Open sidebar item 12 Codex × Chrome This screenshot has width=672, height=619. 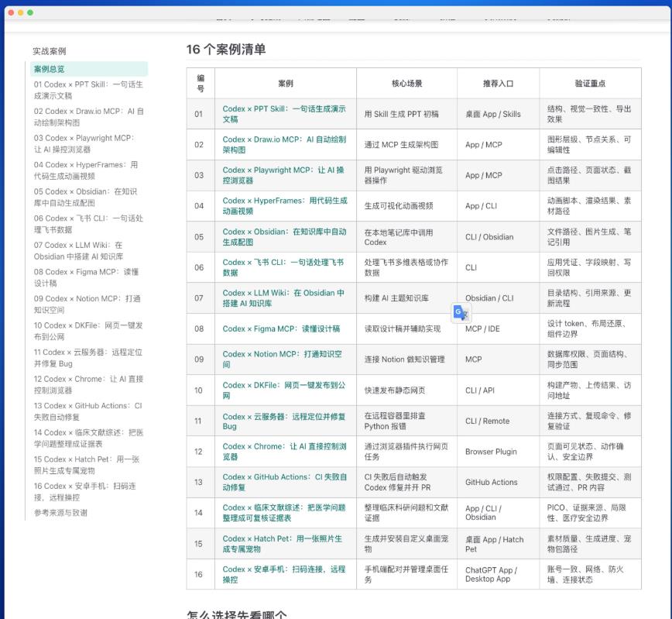[89, 384]
